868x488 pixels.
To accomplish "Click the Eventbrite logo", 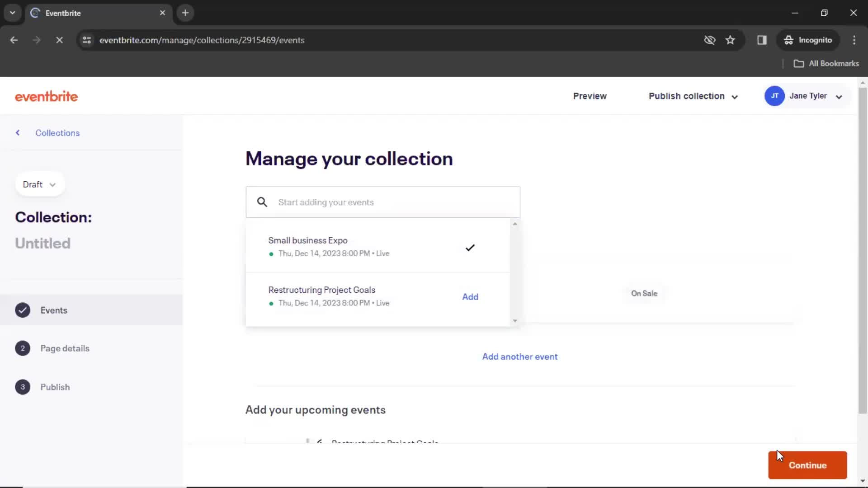I will [46, 96].
